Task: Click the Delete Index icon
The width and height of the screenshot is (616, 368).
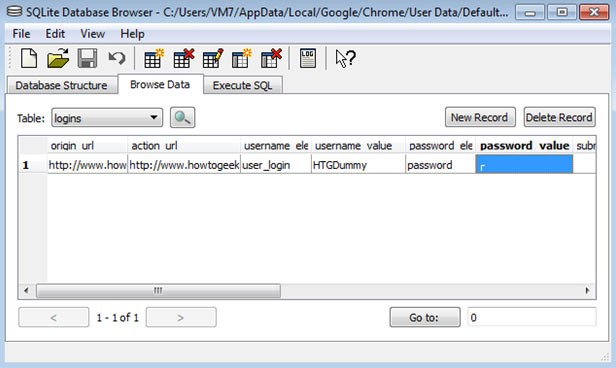Action: pyautogui.click(x=271, y=59)
